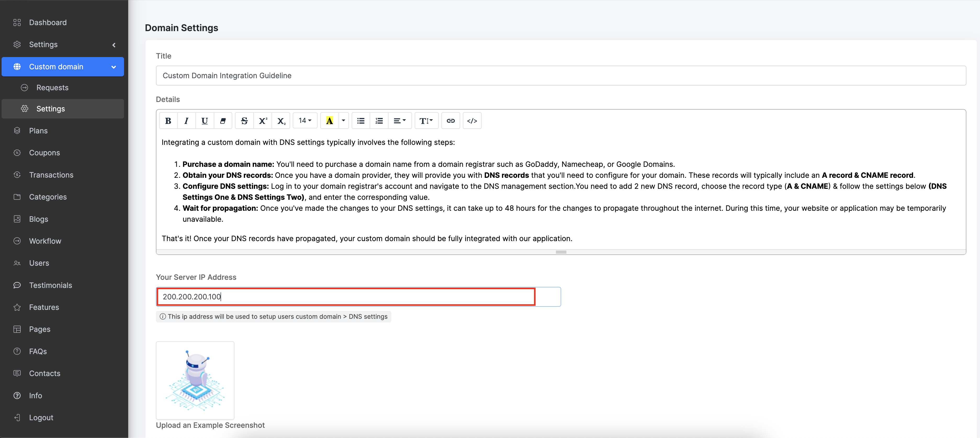This screenshot has width=980, height=438.
Task: Switch to code view in editor
Action: click(472, 121)
